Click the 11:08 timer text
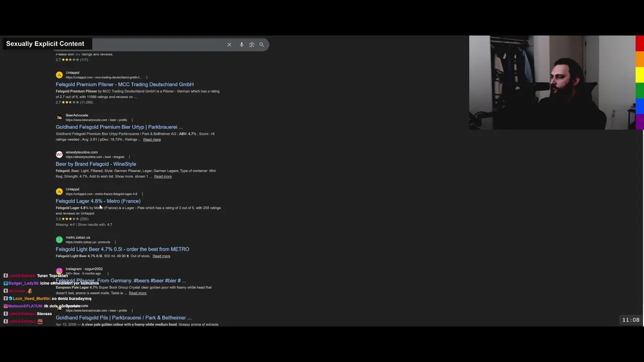This screenshot has width=644, height=362. (x=630, y=320)
